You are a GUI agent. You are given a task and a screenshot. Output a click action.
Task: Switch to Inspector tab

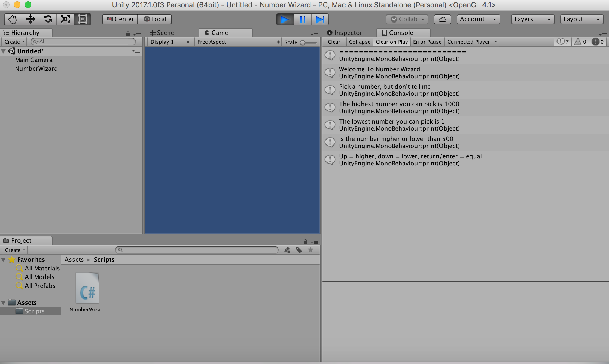(345, 33)
